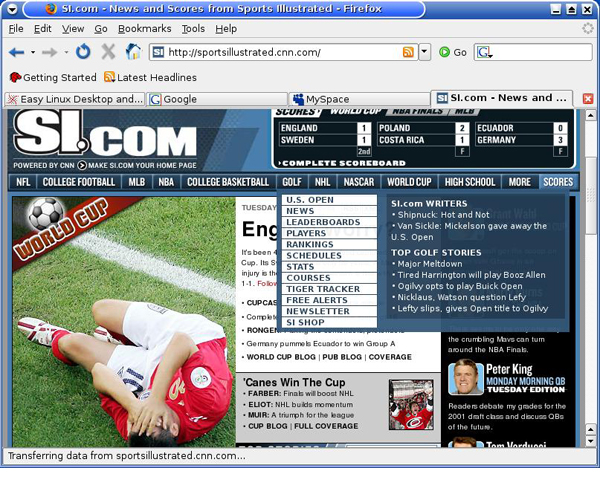Go to Home via house icon
This screenshot has height=480, width=600.
tap(133, 52)
